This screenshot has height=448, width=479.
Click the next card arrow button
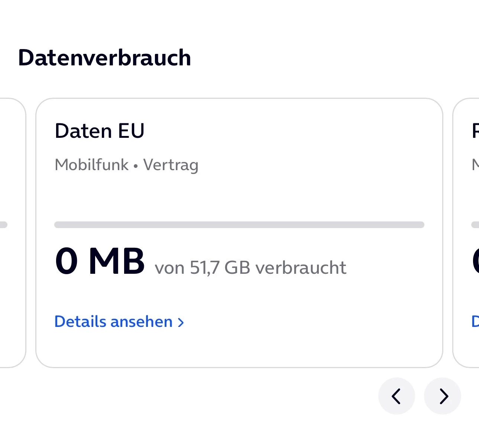(x=443, y=396)
